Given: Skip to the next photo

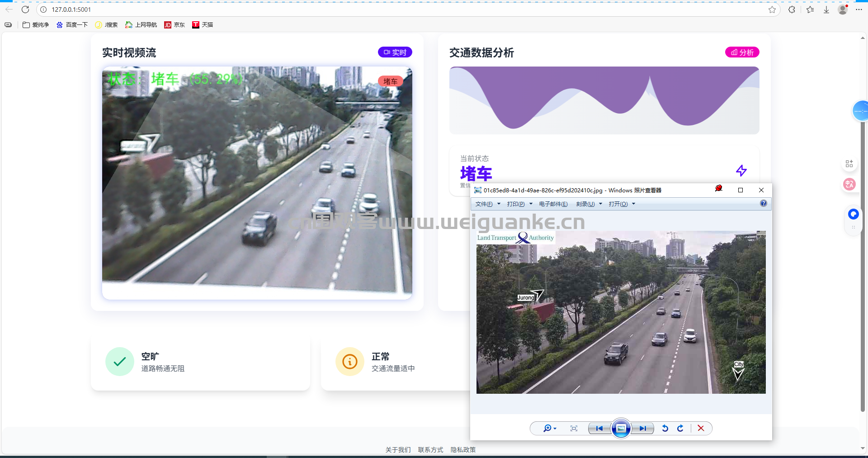Looking at the screenshot, I should (642, 428).
